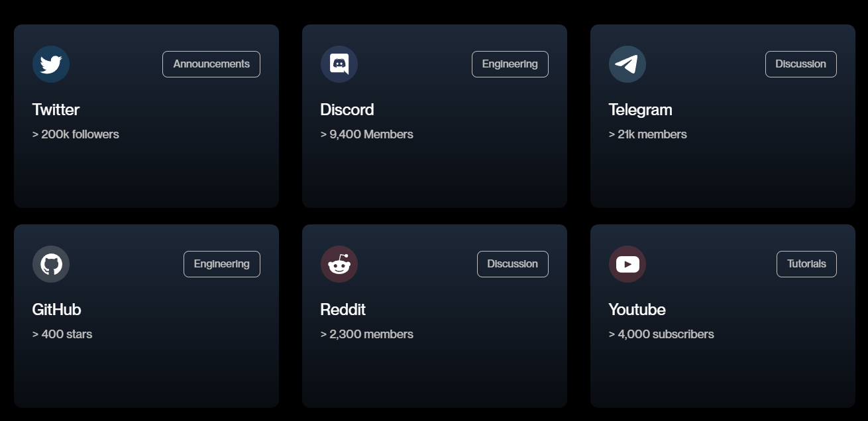Open the Telegram title link
The image size is (868, 421).
[x=641, y=110]
